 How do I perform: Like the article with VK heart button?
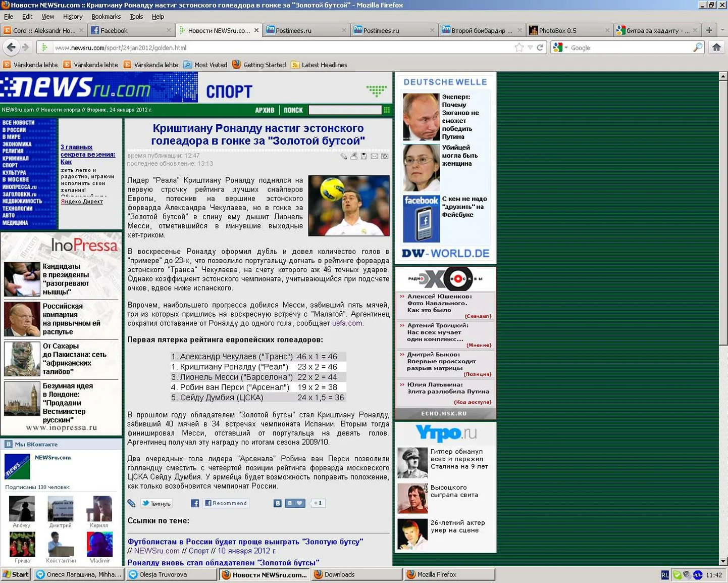(295, 503)
